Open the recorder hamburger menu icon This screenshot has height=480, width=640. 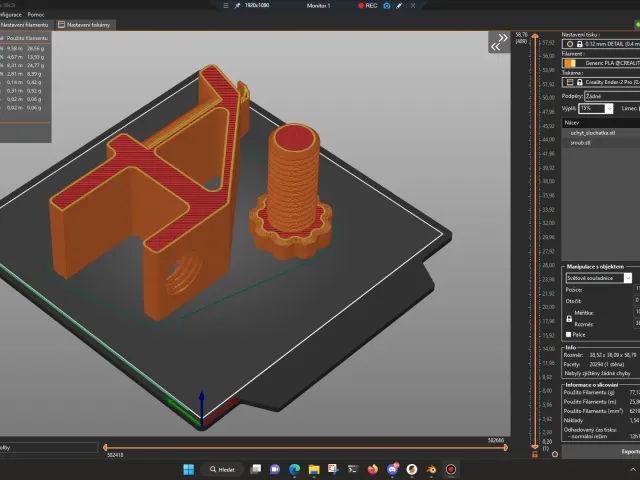(225, 6)
